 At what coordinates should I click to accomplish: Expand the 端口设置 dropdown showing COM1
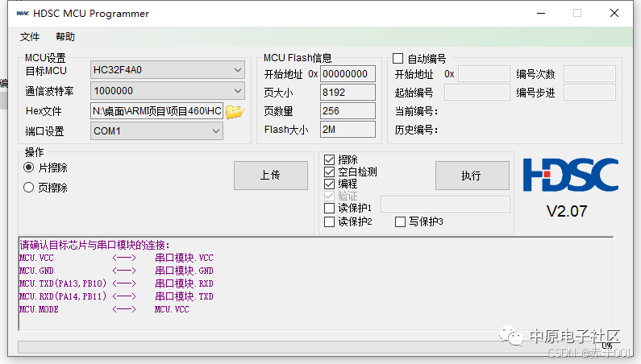click(x=156, y=131)
